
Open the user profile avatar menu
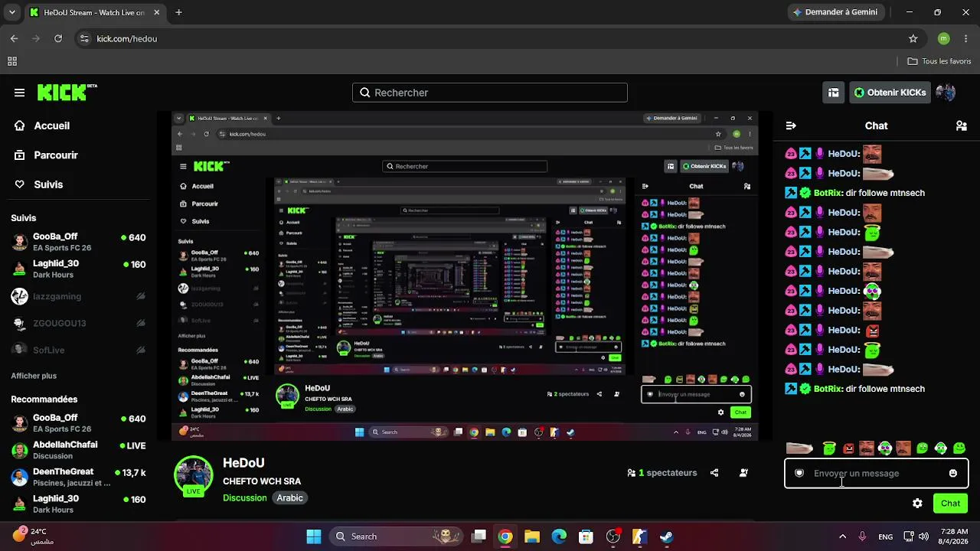coord(946,93)
